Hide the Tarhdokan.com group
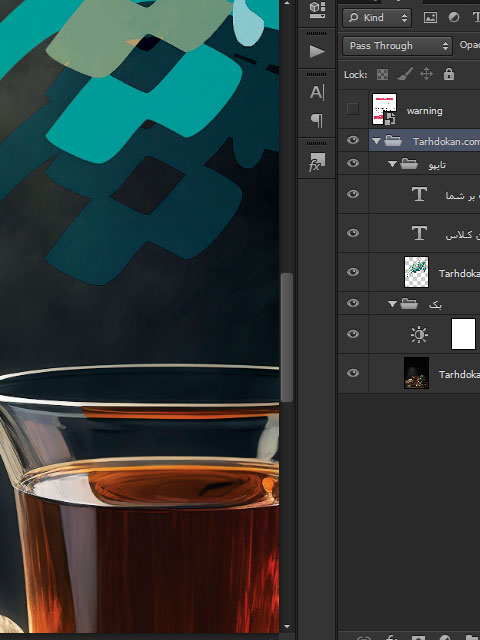The height and width of the screenshot is (640, 480). tap(353, 140)
